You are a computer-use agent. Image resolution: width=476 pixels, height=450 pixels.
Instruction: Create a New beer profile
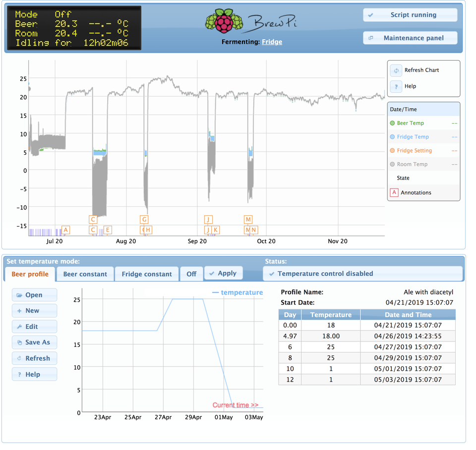(x=35, y=311)
